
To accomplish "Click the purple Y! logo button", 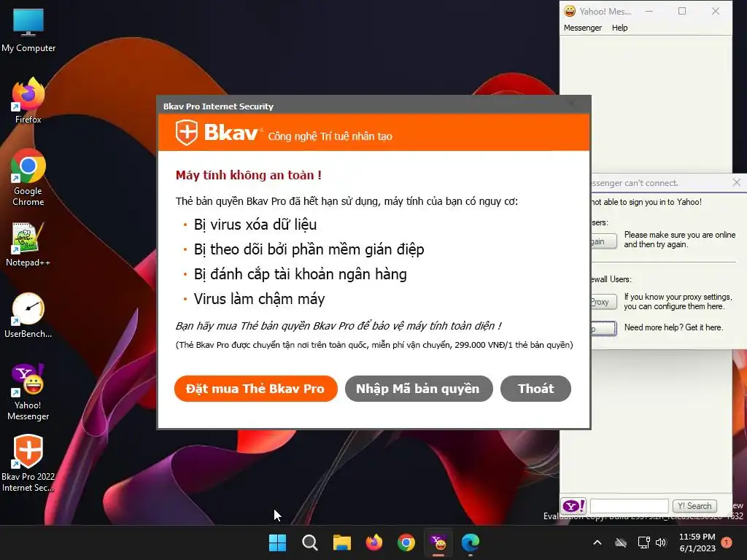I will pos(573,506).
